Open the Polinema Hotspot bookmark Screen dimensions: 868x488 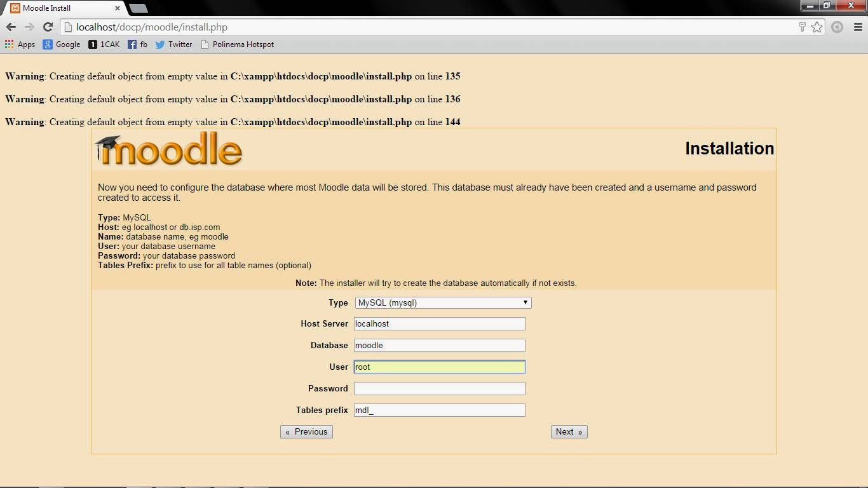click(x=238, y=44)
